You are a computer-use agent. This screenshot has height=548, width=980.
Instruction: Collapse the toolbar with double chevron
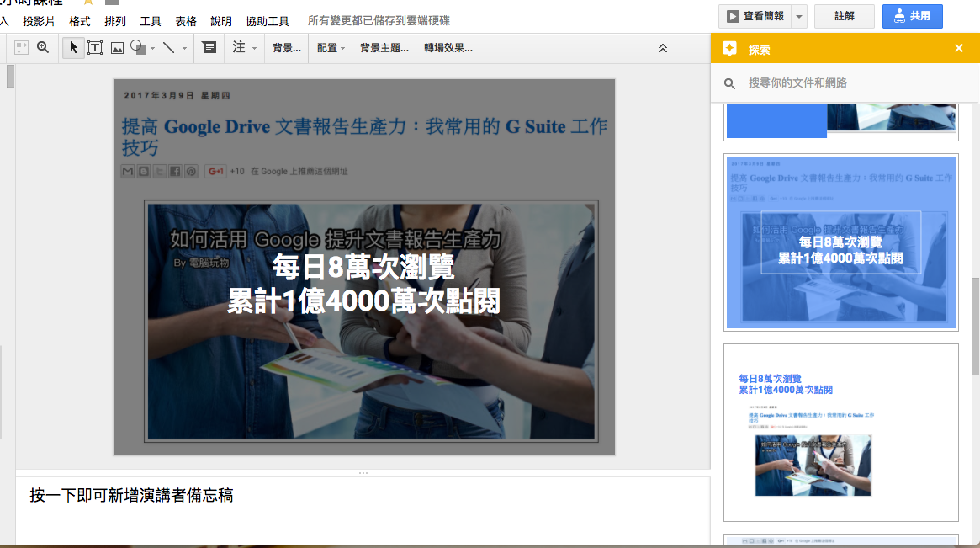pyautogui.click(x=663, y=48)
